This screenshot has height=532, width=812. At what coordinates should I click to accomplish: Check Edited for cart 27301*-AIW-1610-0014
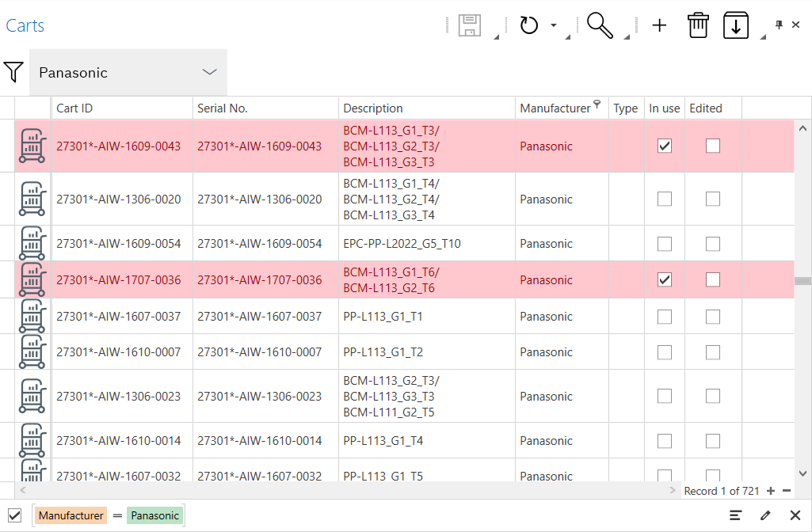tap(712, 440)
